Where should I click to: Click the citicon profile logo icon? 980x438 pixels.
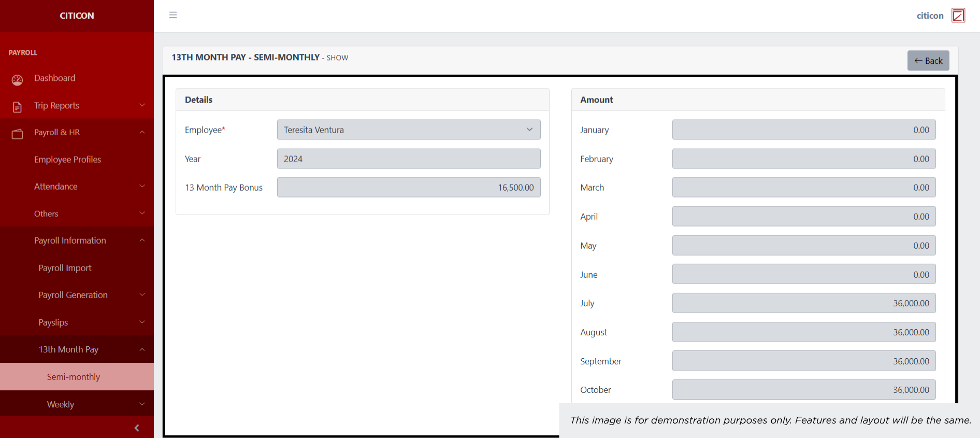[x=958, y=16]
